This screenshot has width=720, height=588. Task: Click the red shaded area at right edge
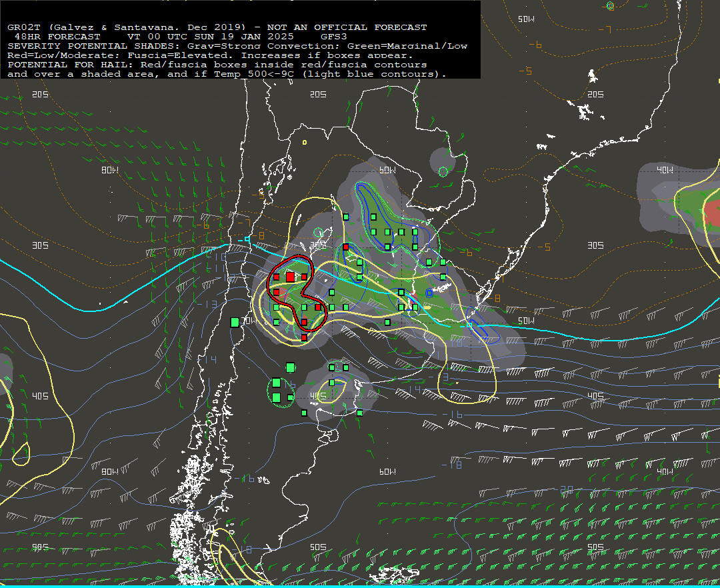pyautogui.click(x=712, y=212)
